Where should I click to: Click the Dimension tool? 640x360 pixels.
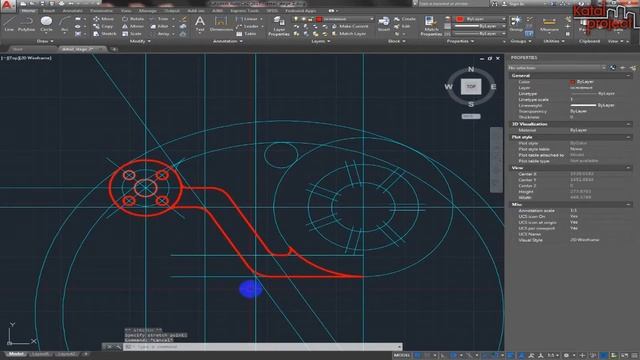221,24
